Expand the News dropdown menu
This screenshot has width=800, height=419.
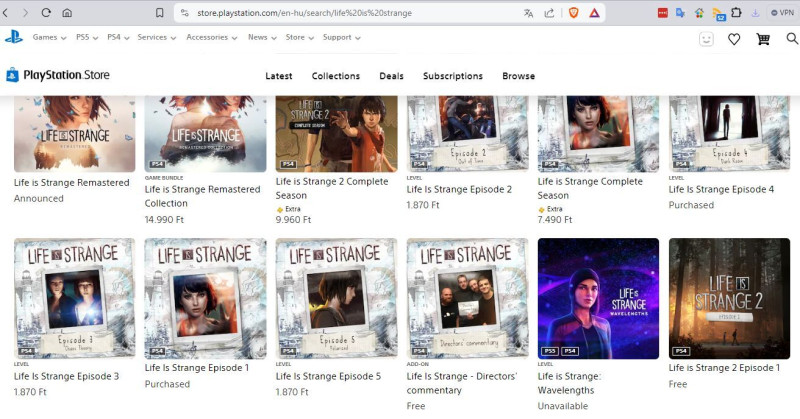coord(262,37)
